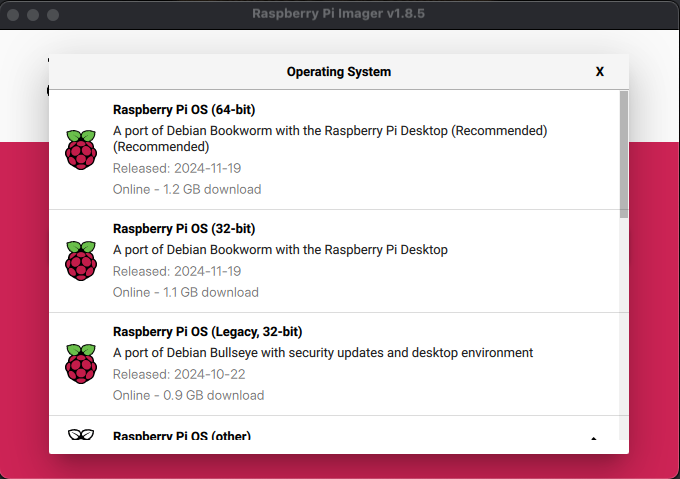680x479 pixels.
Task: Click the yellow minimize window button
Action: [x=33, y=15]
